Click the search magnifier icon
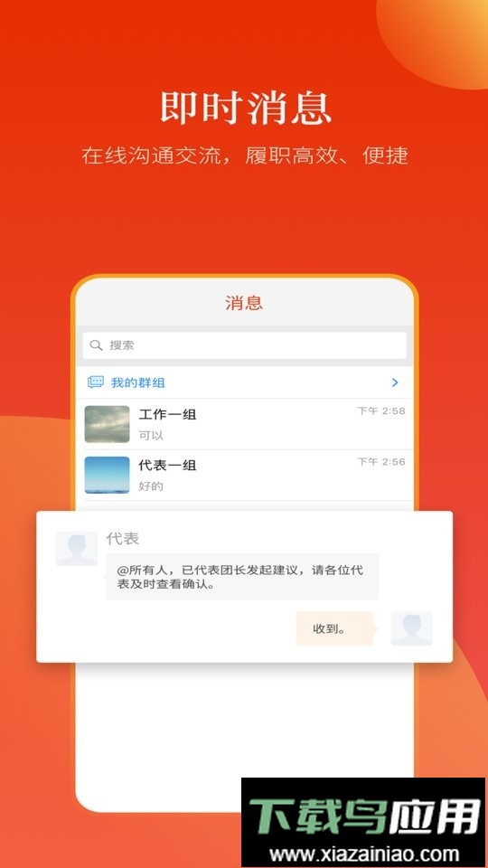 (97, 345)
